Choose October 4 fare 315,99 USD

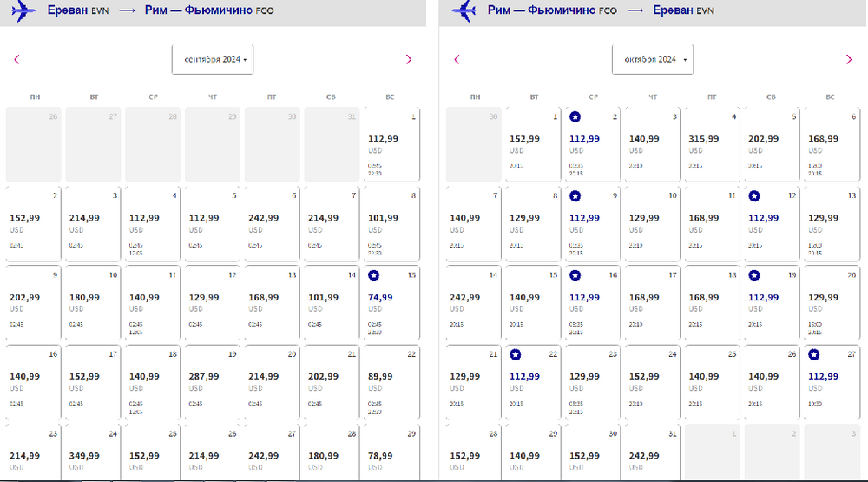click(x=713, y=144)
